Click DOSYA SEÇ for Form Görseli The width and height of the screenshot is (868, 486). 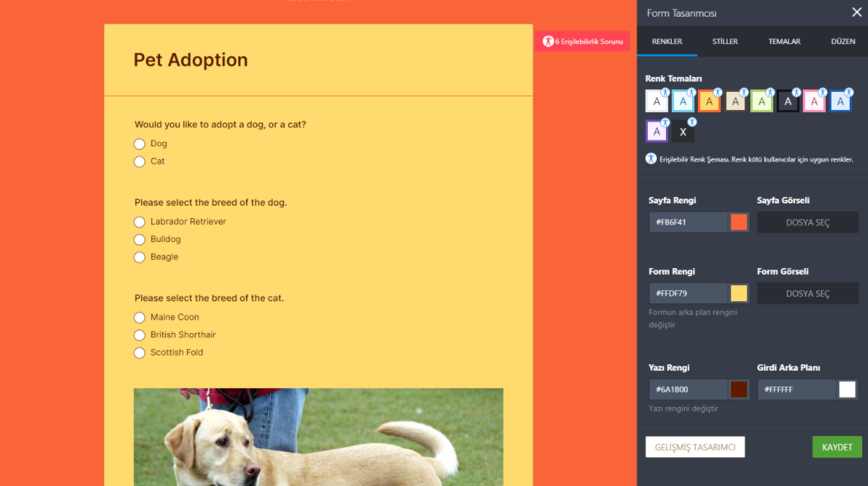pos(808,294)
